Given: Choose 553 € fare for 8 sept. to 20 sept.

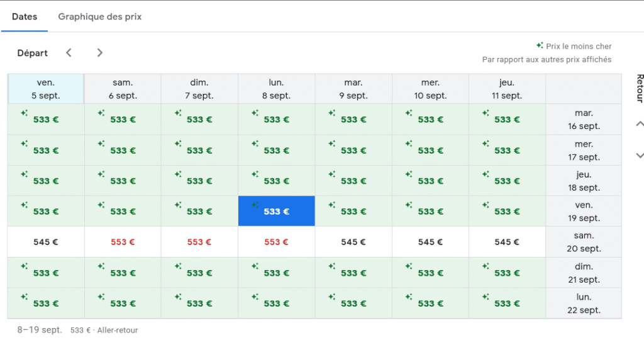Looking at the screenshot, I should 277,242.
